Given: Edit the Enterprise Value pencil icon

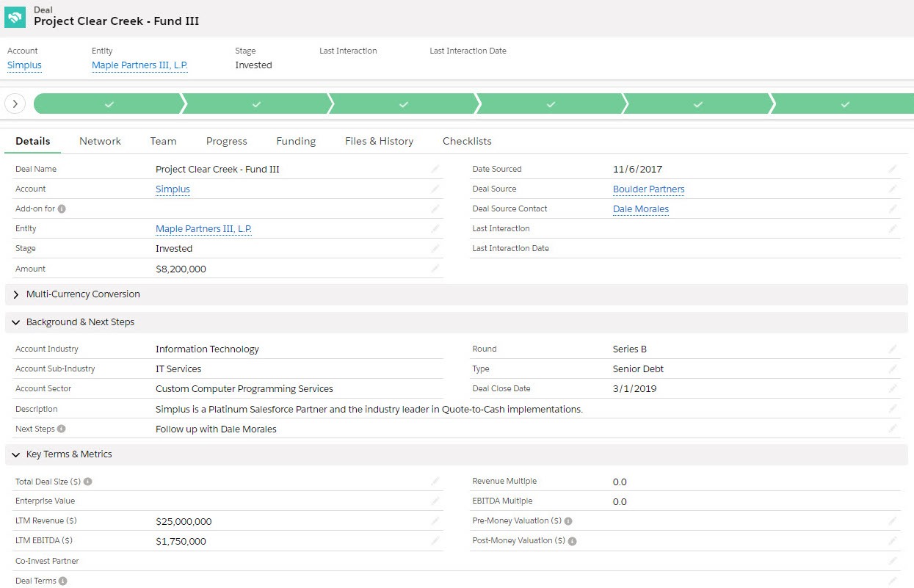Looking at the screenshot, I should click(435, 501).
